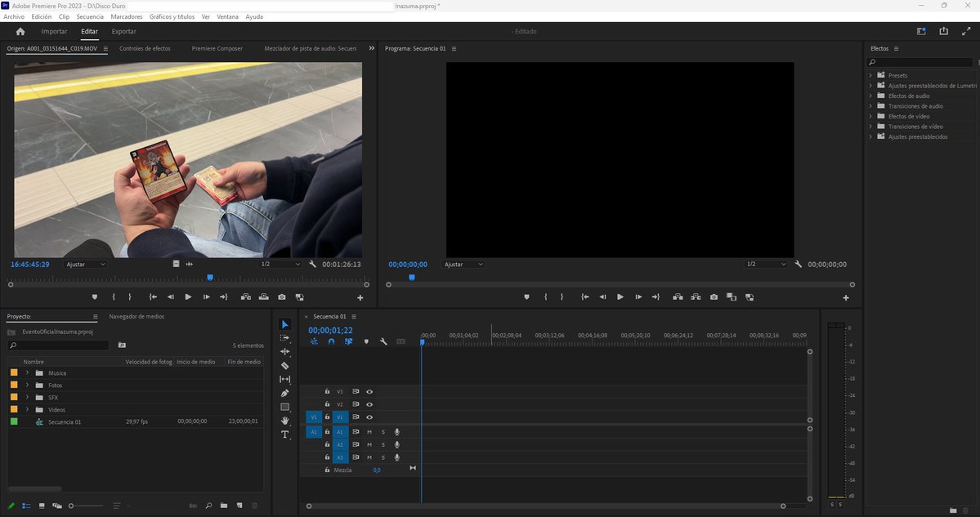Select the Slip tool
Viewport: 980px width, 517px height.
[285, 380]
